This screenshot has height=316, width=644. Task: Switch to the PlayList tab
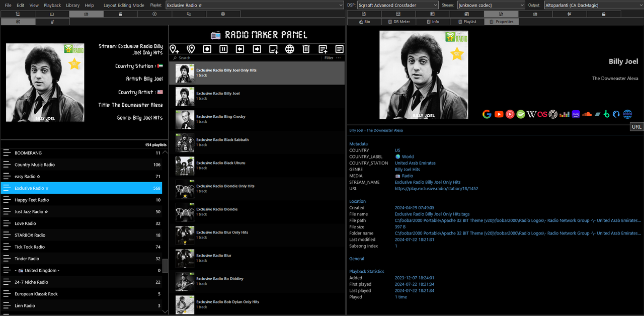tap(466, 22)
